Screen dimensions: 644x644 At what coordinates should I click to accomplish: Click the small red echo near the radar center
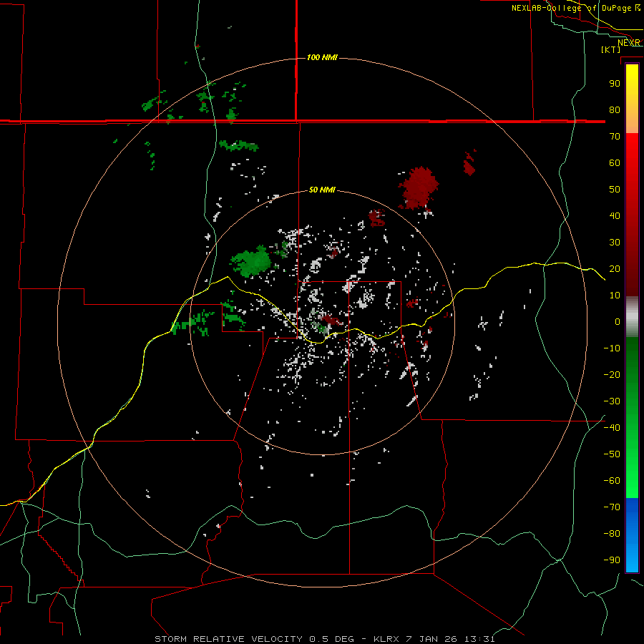click(332, 320)
